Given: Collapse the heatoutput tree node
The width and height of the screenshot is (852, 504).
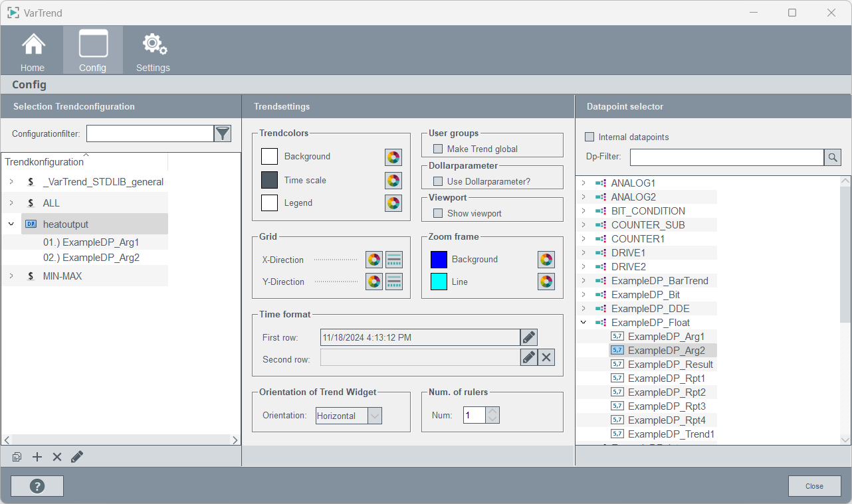Looking at the screenshot, I should coord(11,224).
